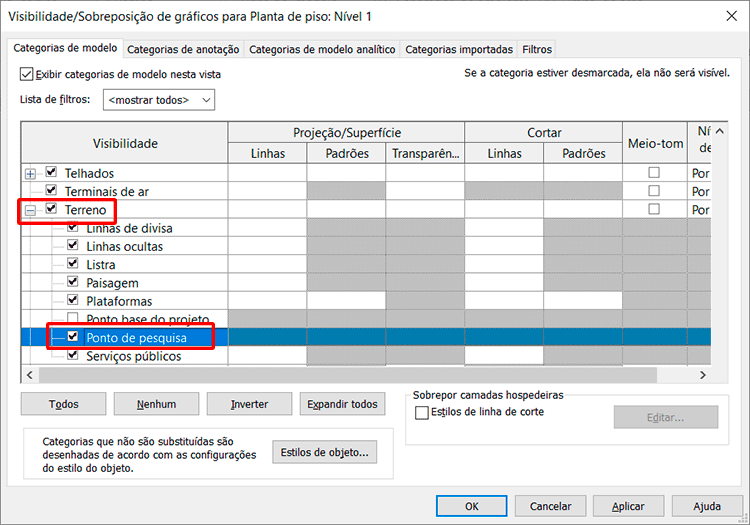Uncheck the Paisagem checkbox
This screenshot has height=525, width=750.
click(x=73, y=281)
